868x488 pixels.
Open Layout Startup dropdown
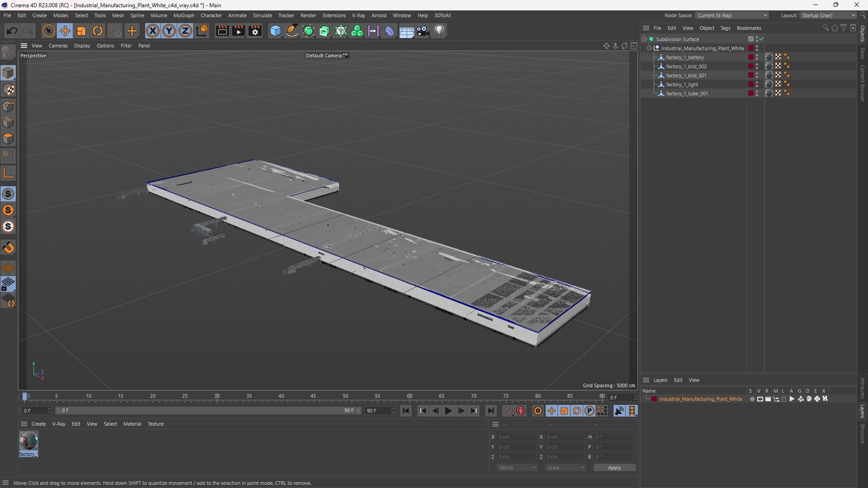coord(829,15)
